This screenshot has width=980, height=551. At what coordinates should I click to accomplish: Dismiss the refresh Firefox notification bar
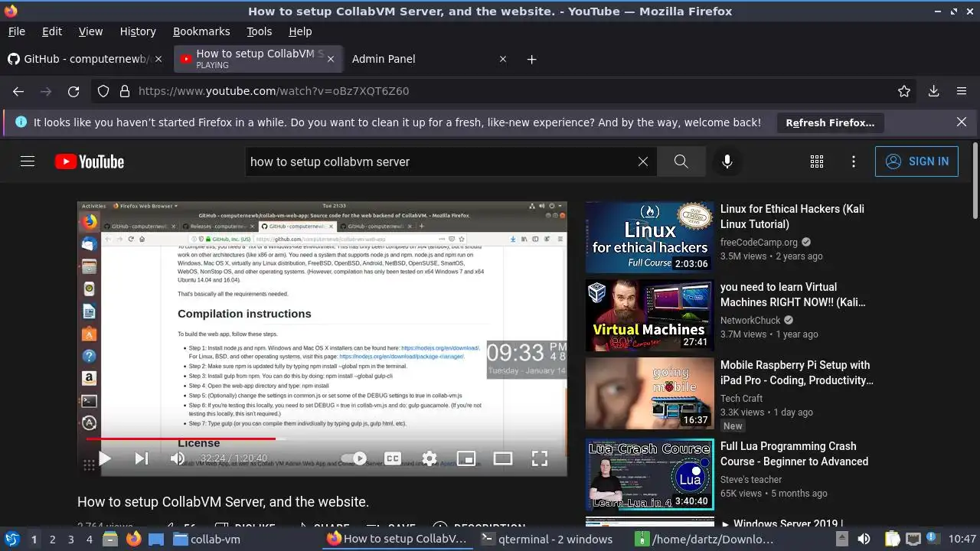coord(962,122)
